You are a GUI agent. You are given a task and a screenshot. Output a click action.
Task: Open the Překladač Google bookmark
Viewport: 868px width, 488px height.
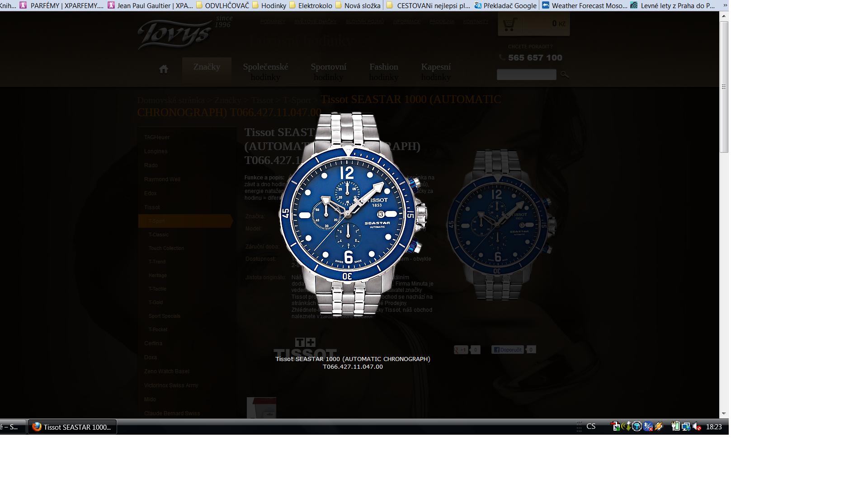click(505, 5)
